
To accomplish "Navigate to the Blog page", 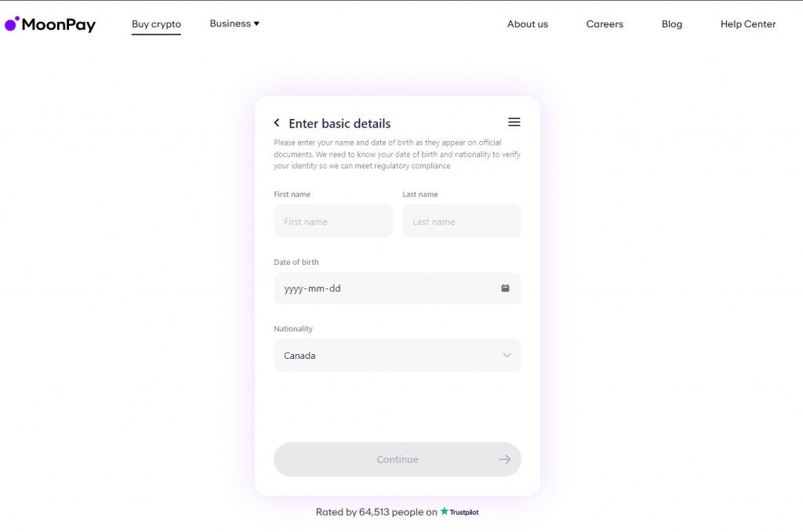I will coord(671,24).
